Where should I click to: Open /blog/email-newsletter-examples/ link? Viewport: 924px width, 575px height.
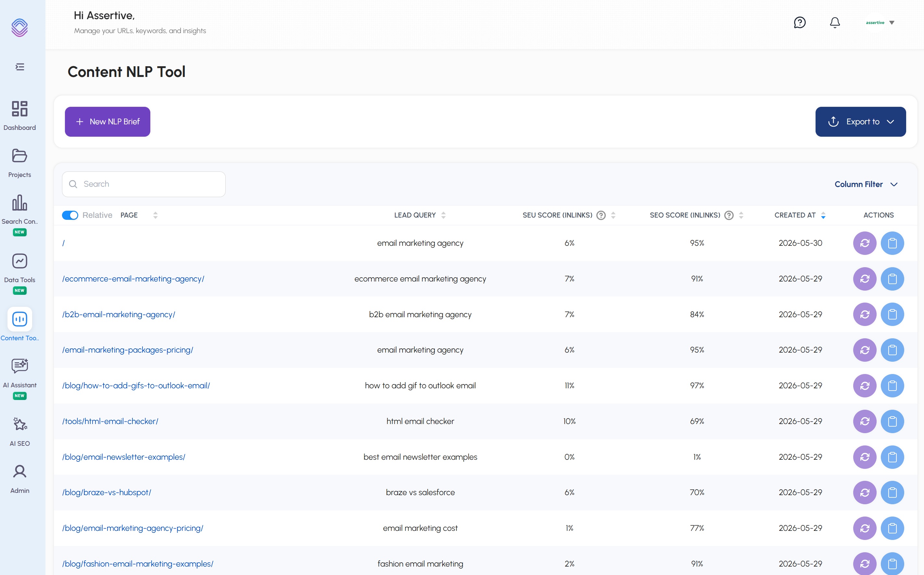coord(124,457)
